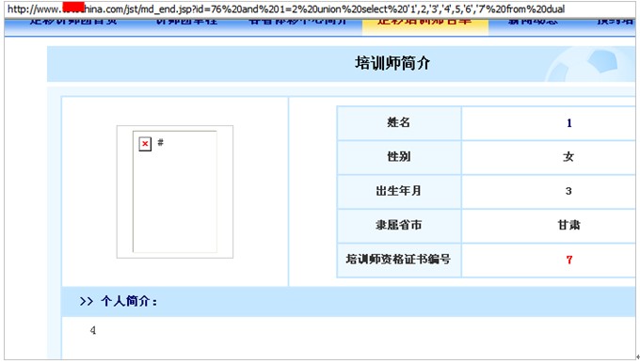Click the 隶属省市 label cell
The width and height of the screenshot is (640, 364).
coord(399,225)
